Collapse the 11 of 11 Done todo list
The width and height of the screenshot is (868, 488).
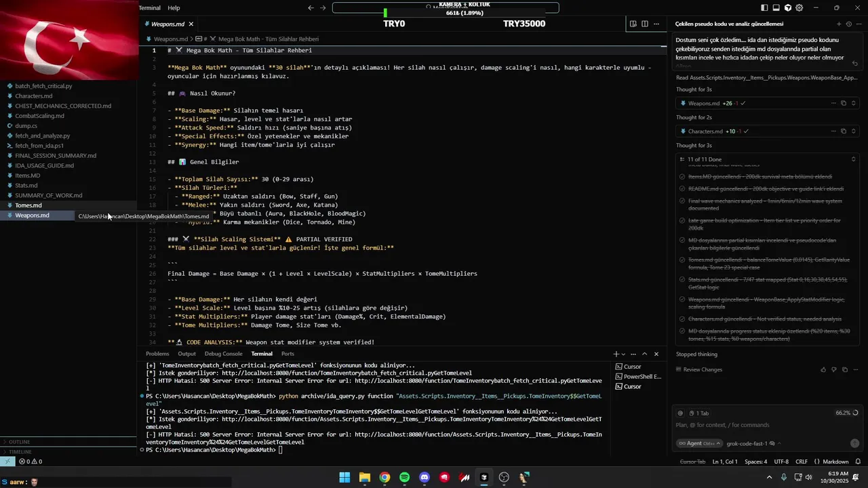pos(854,159)
